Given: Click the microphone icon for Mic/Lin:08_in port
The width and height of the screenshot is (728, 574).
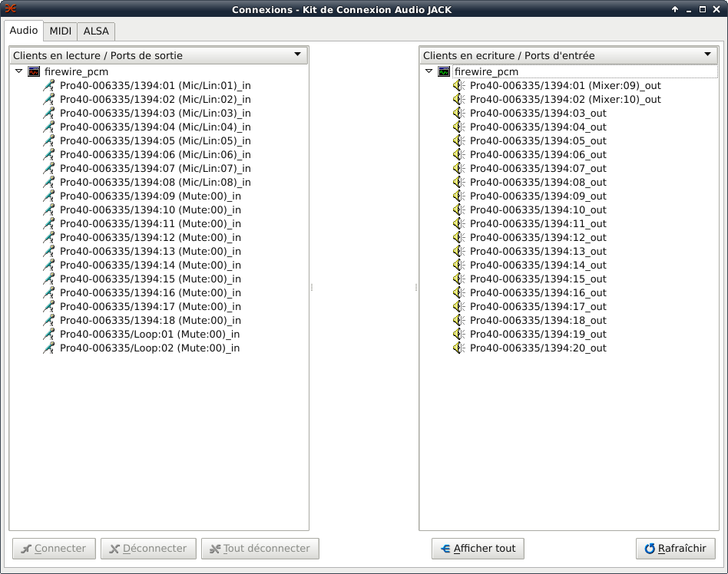Looking at the screenshot, I should coord(48,183).
